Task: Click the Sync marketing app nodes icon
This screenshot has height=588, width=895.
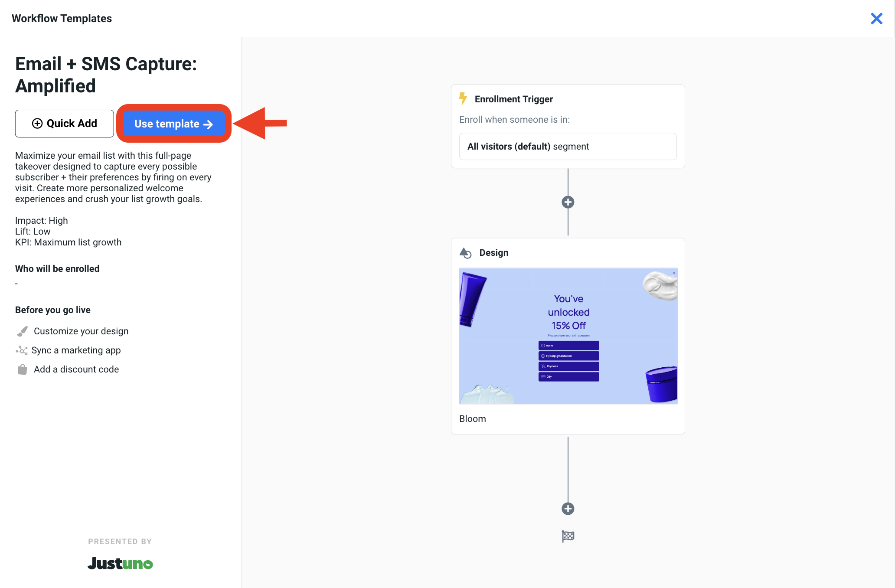Action: click(22, 350)
